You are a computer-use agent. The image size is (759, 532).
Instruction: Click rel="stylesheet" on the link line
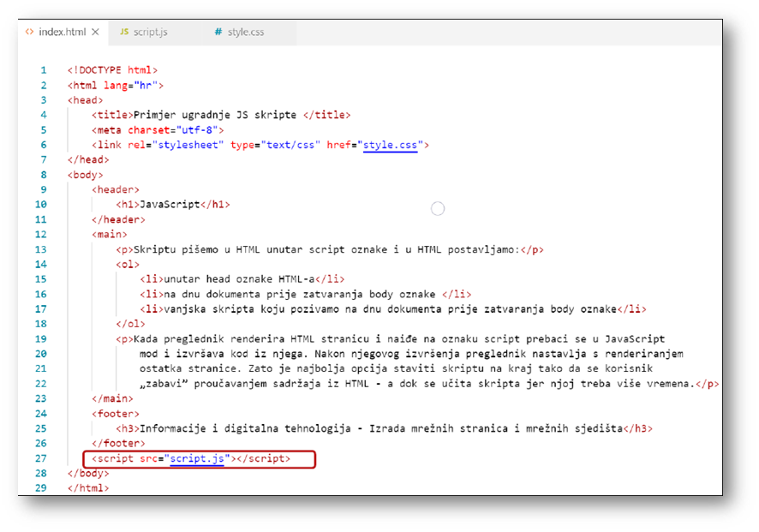(176, 145)
